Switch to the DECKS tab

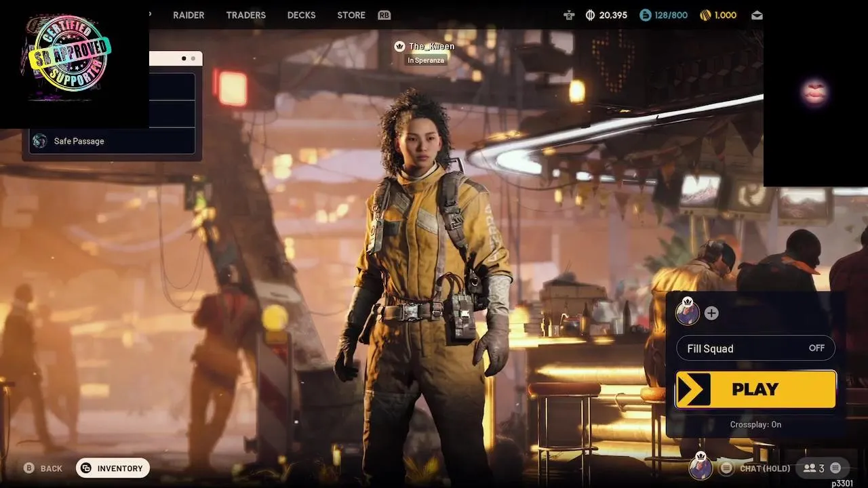tap(301, 15)
